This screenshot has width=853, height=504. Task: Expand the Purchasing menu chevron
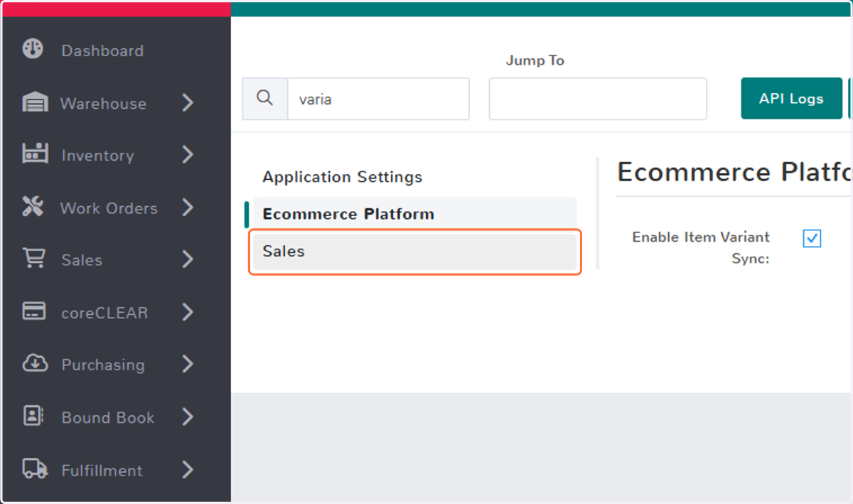pos(188,364)
